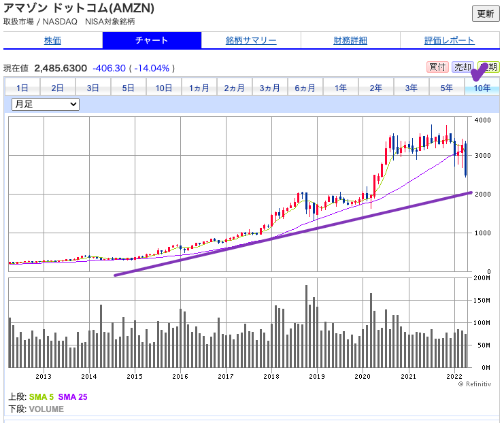Screen dimensions: 504x423
Task: Click the long blue candlestick in 2022
Action: (x=465, y=160)
